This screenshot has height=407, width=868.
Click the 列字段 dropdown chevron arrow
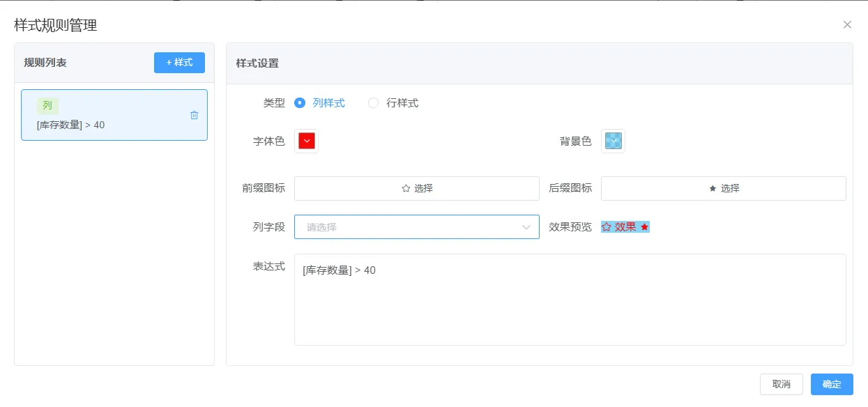point(526,226)
